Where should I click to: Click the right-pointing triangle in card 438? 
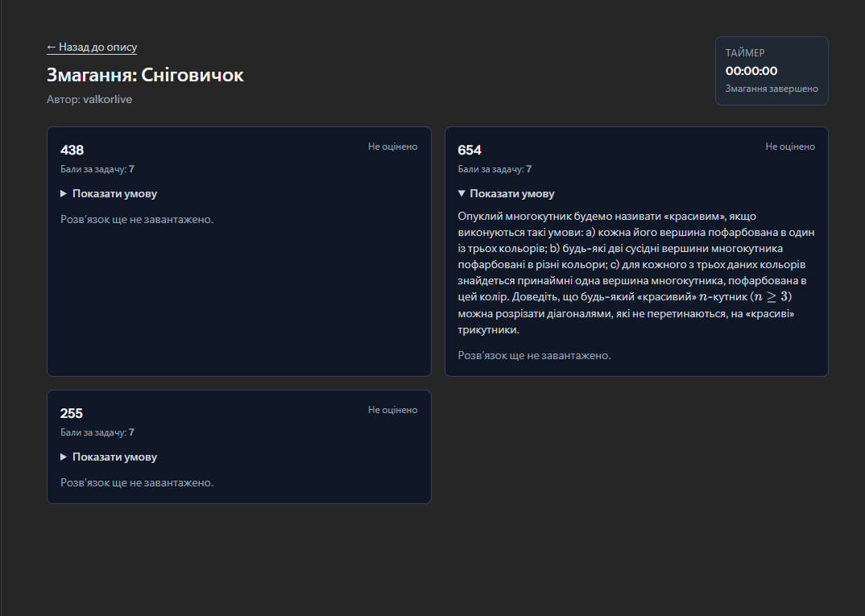64,194
